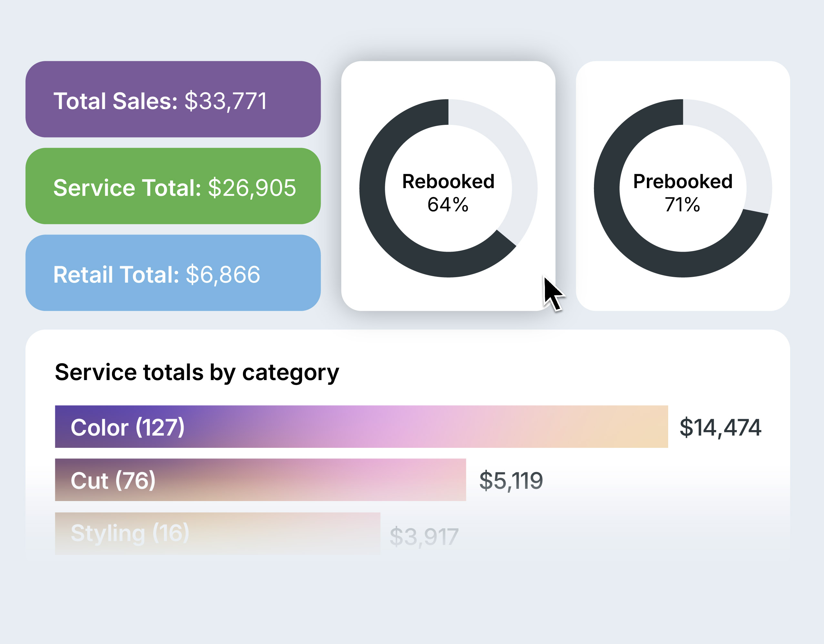Click the dark filled arc of Prebooked donut

pyautogui.click(x=619, y=226)
